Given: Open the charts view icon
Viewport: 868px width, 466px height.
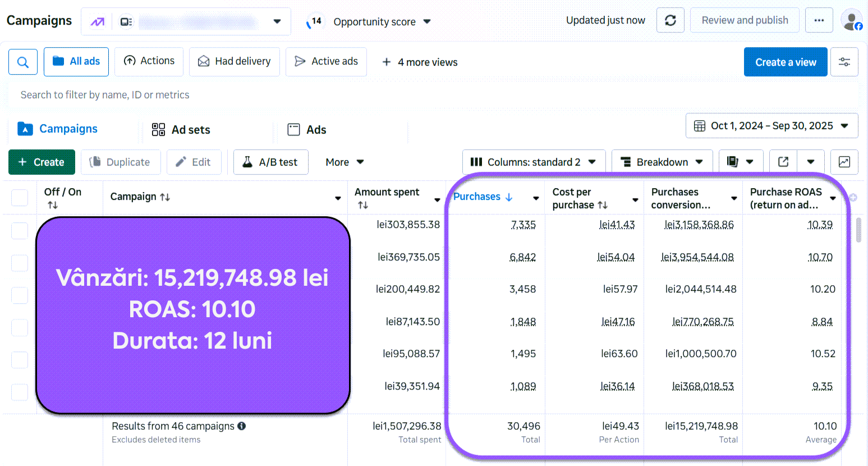Looking at the screenshot, I should [844, 162].
